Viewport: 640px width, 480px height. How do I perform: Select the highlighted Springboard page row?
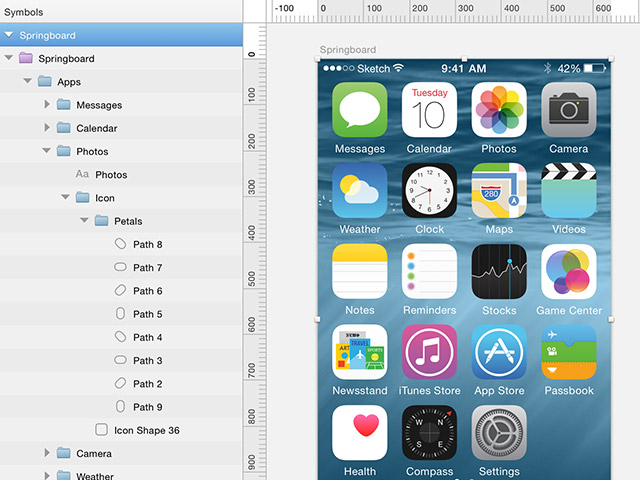[x=120, y=35]
